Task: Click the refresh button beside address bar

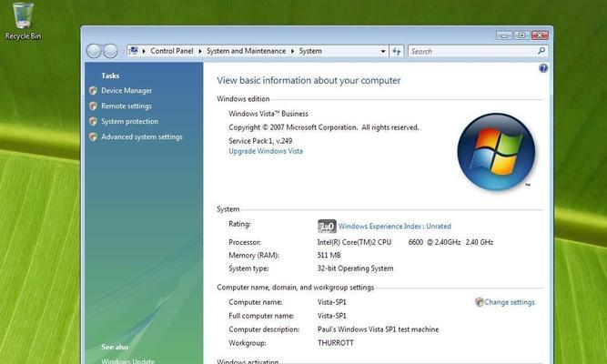Action: (x=397, y=51)
